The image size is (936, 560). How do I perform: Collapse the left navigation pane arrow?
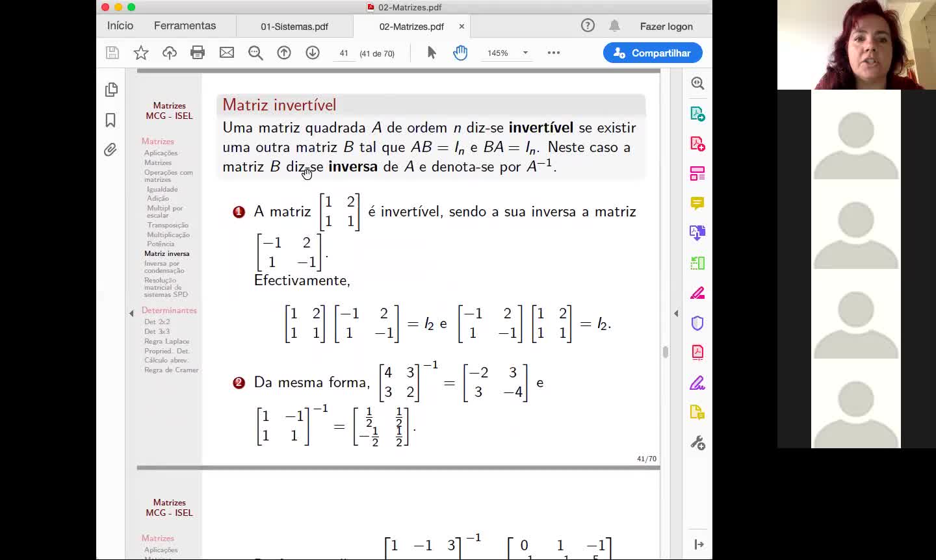[x=131, y=313]
